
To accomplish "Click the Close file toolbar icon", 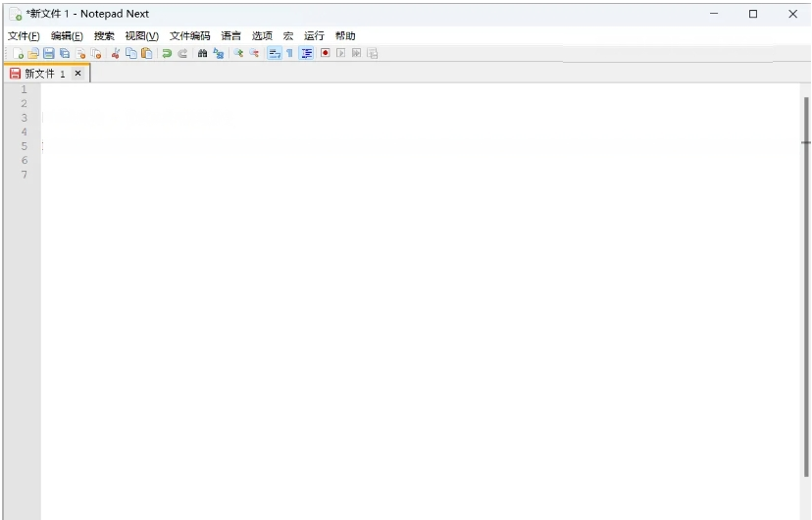I will pos(80,53).
